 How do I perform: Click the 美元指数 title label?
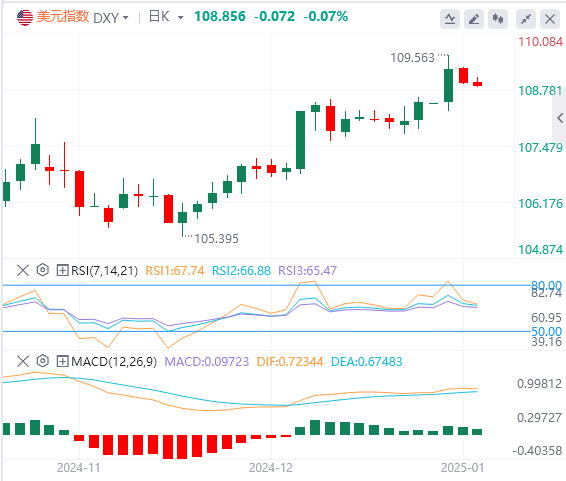[x=63, y=17]
